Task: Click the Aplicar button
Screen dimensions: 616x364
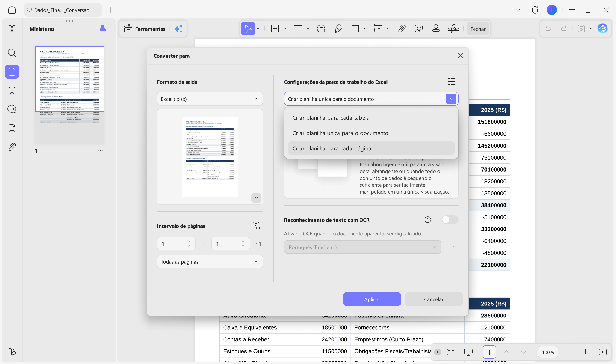Action: tap(372, 299)
